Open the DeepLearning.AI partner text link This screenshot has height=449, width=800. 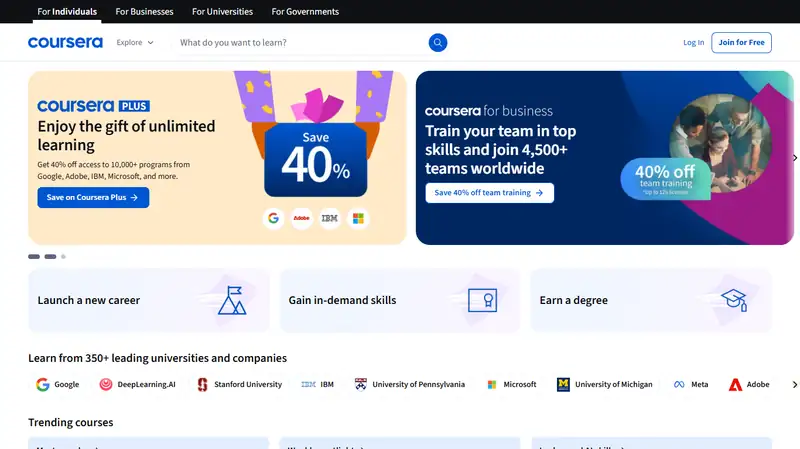coord(146,384)
